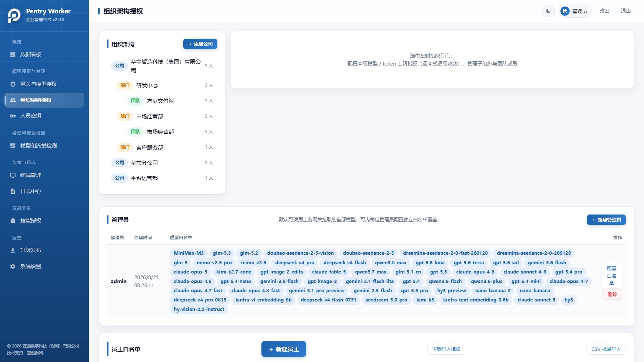Click the nano-banana-2 model tag

pyautogui.click(x=493, y=291)
